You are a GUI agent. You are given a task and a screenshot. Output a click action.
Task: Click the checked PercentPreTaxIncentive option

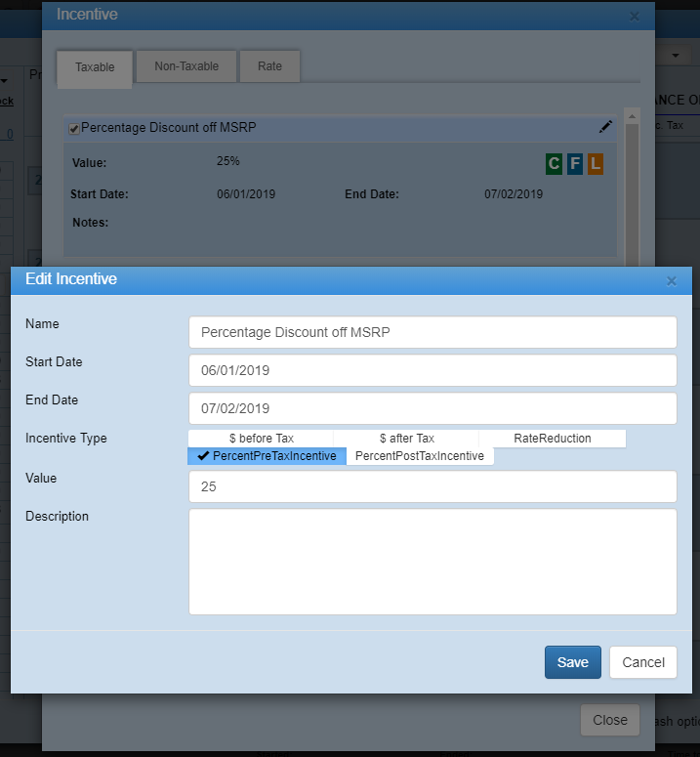[268, 456]
